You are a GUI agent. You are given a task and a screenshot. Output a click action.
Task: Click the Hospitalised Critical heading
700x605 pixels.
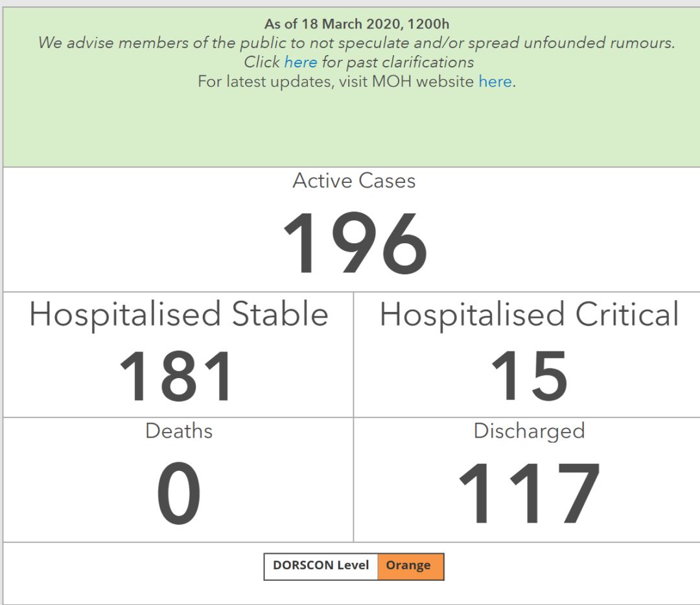(529, 314)
